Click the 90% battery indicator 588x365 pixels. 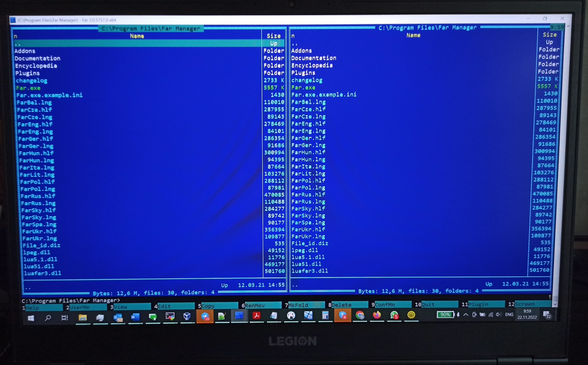coord(445,314)
